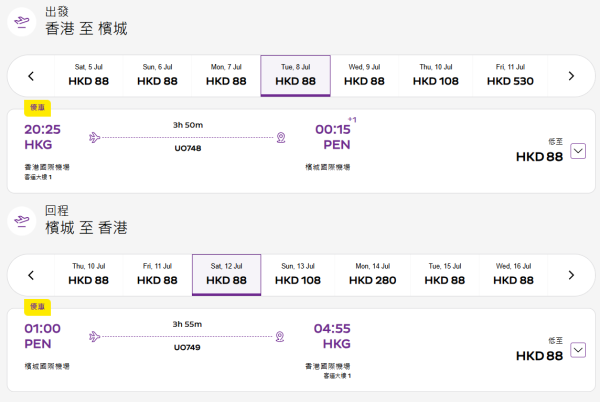
Task: Select departure date Tue, 8 Jul
Action: [295, 75]
